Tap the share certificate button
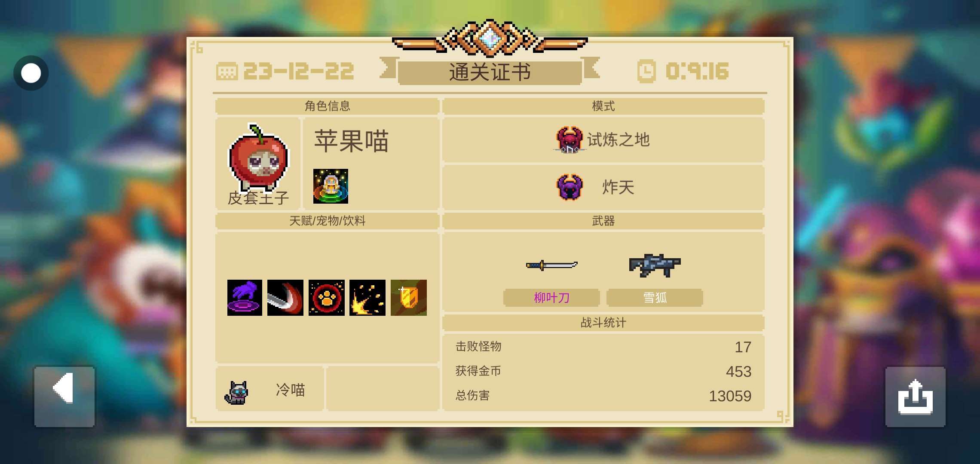Viewport: 980px width, 464px height. 915,396
